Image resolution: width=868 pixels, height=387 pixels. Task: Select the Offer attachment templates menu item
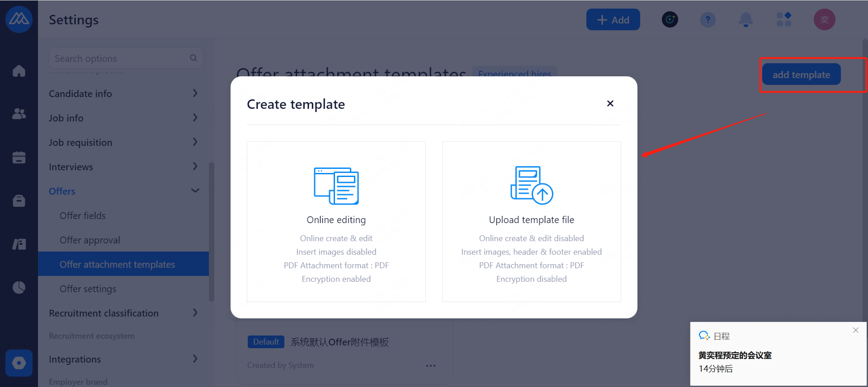[123, 264]
